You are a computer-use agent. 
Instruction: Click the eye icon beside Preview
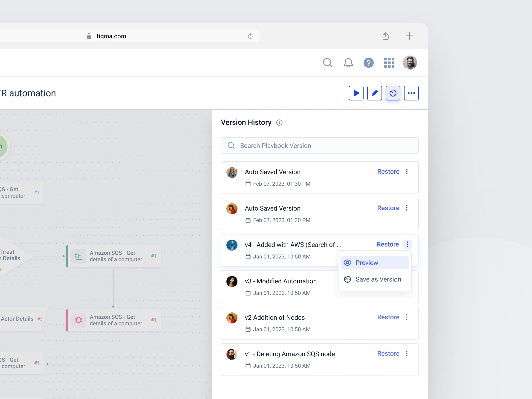tap(347, 262)
